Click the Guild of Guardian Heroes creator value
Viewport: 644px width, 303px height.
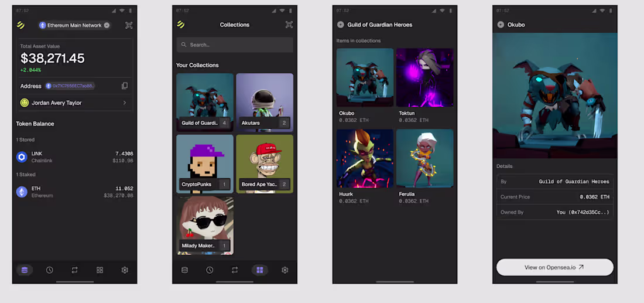tap(574, 181)
